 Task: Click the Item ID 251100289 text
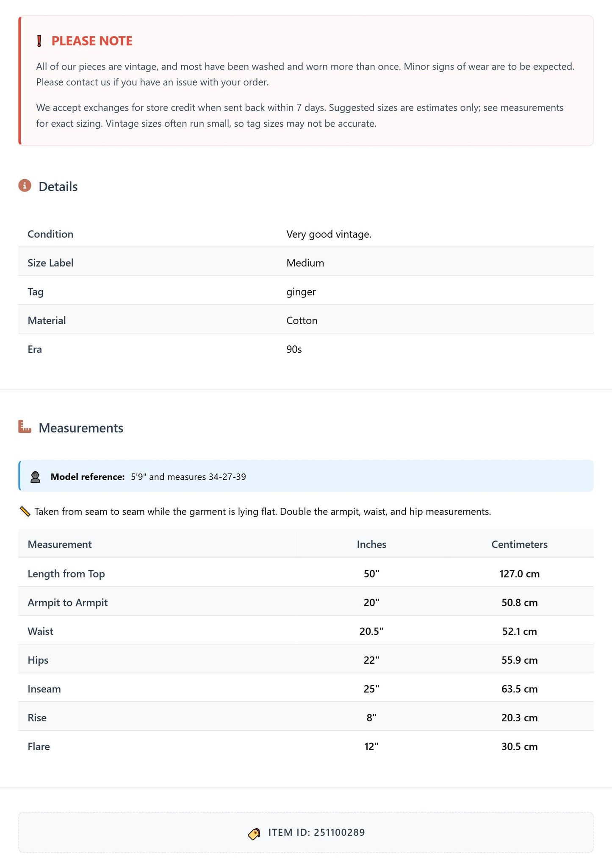pyautogui.click(x=316, y=832)
